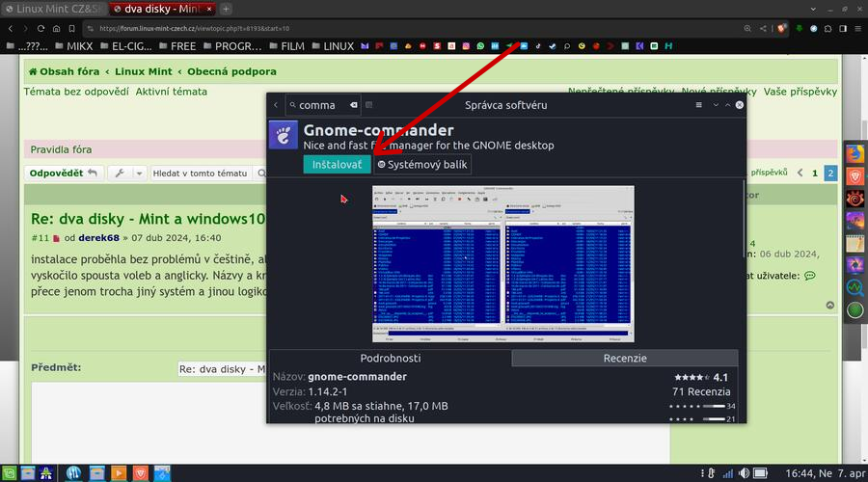
Task: Click the Odpovědět reply button
Action: pyautogui.click(x=64, y=173)
